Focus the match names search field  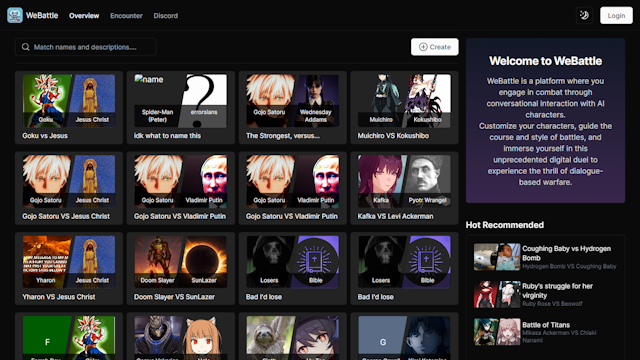tap(86, 47)
